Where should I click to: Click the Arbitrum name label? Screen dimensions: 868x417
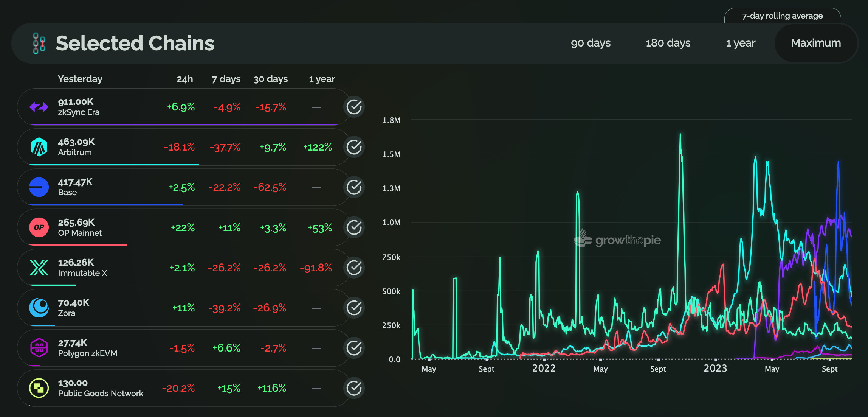(75, 152)
